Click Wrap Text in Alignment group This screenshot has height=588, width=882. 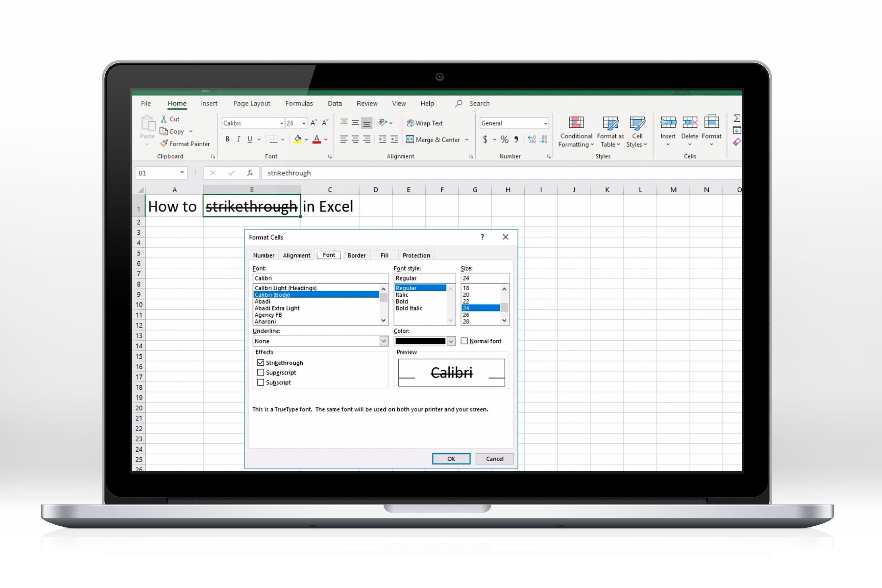[425, 123]
